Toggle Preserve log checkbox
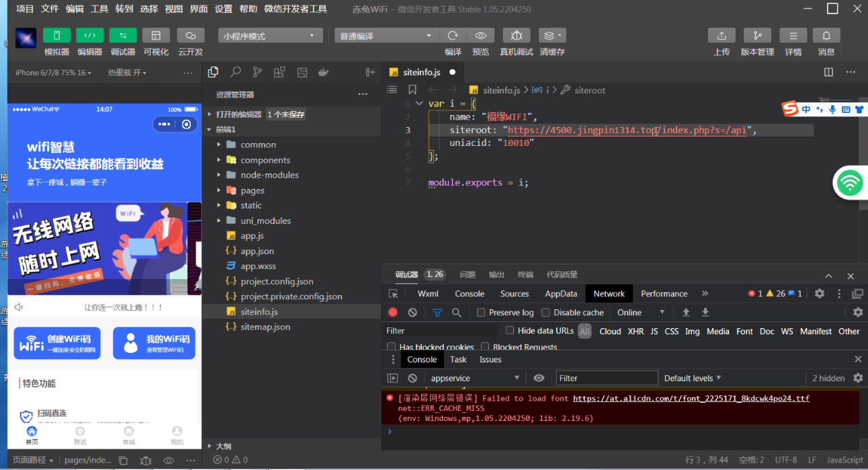Viewport: 868px width, 470px height. pos(481,313)
